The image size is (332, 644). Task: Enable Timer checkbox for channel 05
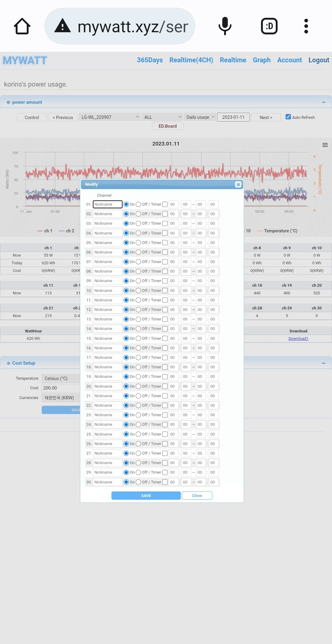[165, 243]
